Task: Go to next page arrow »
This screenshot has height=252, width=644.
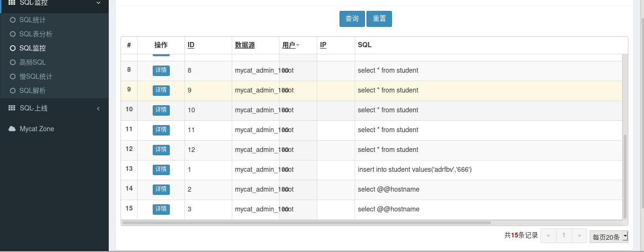Action: pyautogui.click(x=579, y=235)
